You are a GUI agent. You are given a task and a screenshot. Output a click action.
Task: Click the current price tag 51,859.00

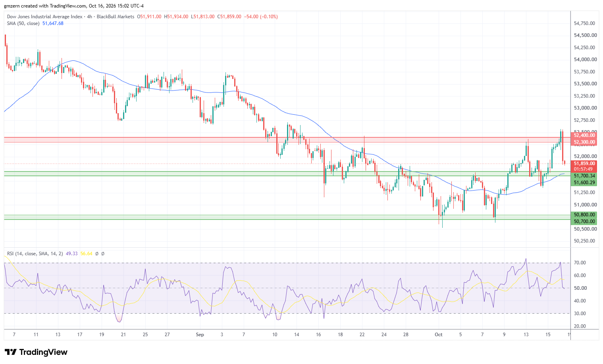coord(584,164)
